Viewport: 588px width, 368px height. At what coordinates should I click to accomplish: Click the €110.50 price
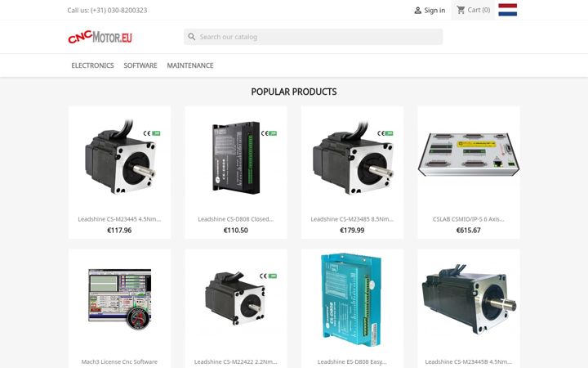pyautogui.click(x=236, y=230)
